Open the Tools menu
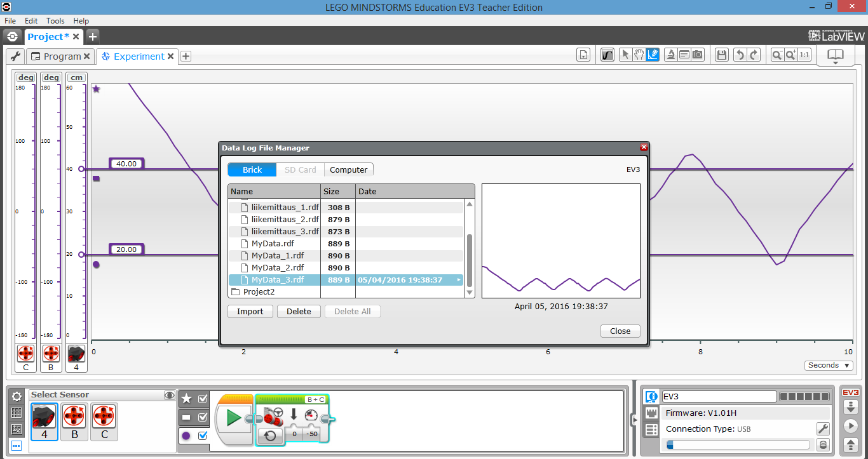Screen dimensions: 868x459 [x=55, y=21]
